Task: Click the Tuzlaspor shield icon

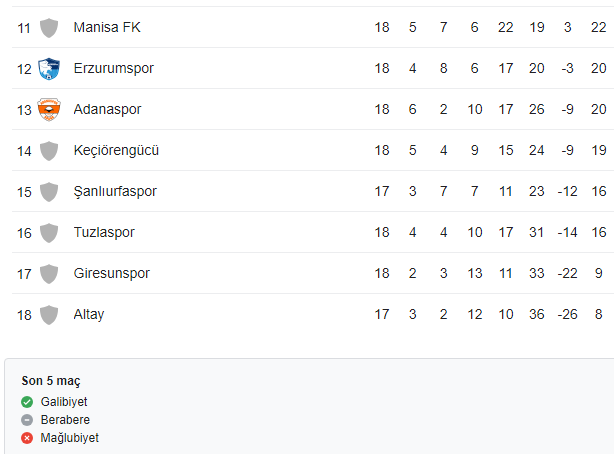Action: tap(49, 233)
